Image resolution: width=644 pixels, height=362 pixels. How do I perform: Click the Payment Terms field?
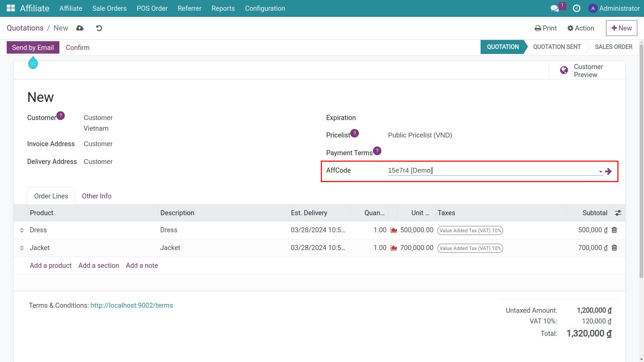tap(500, 153)
